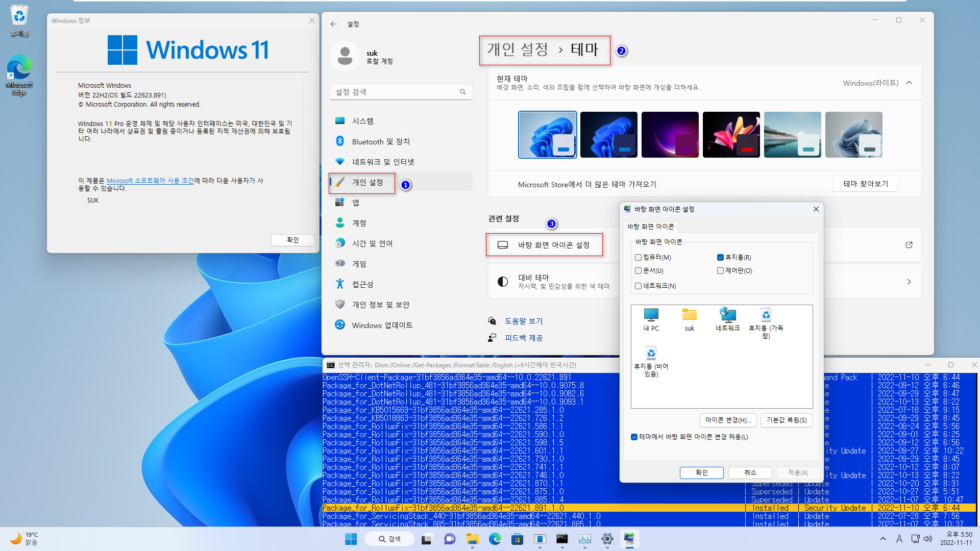This screenshot has height=551, width=980.
Task: Open the Get help link
Action: click(x=524, y=321)
